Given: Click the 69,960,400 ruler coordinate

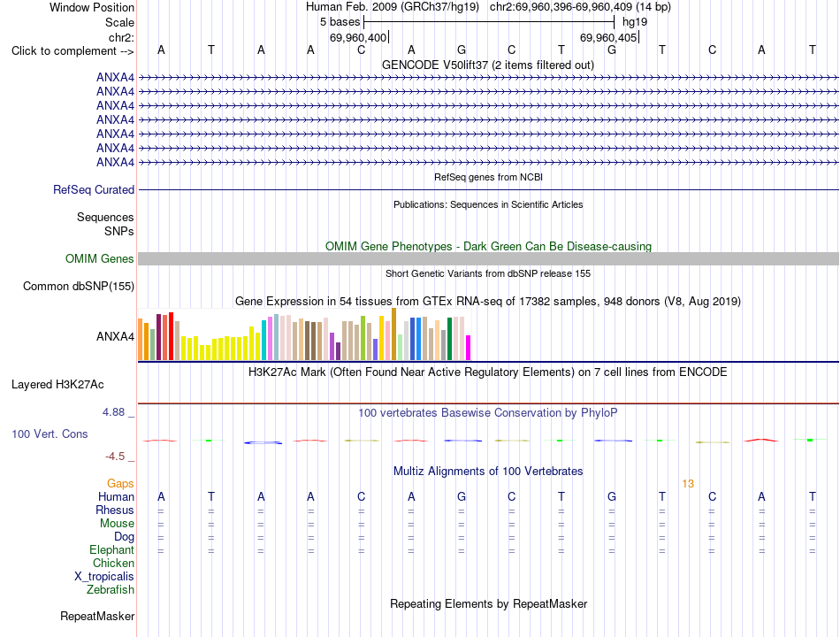Looking at the screenshot, I should point(358,37).
